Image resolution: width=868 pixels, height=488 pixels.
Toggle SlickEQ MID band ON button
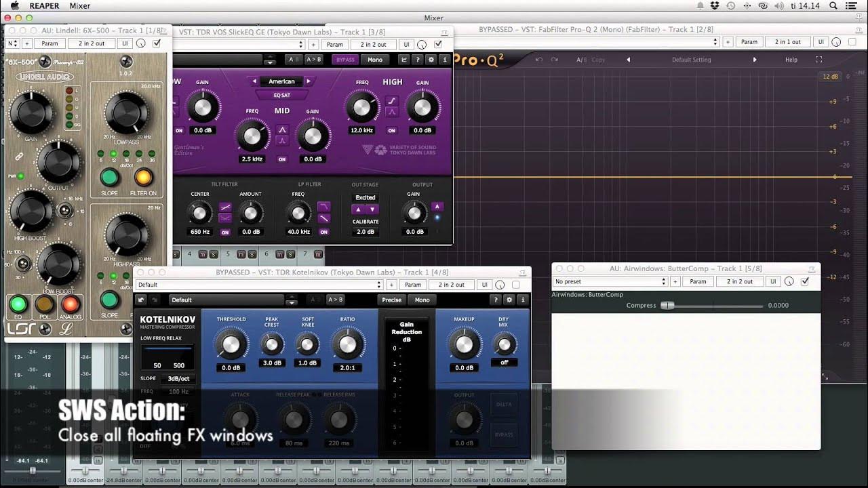tap(282, 159)
